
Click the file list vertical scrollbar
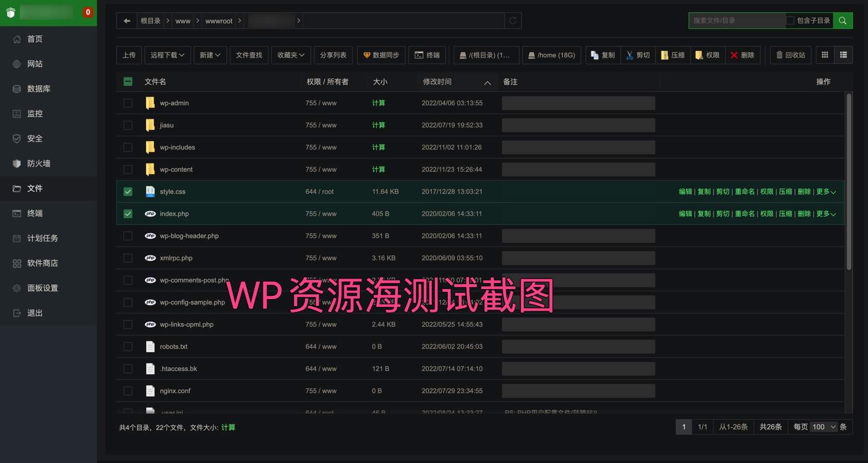[x=849, y=182]
